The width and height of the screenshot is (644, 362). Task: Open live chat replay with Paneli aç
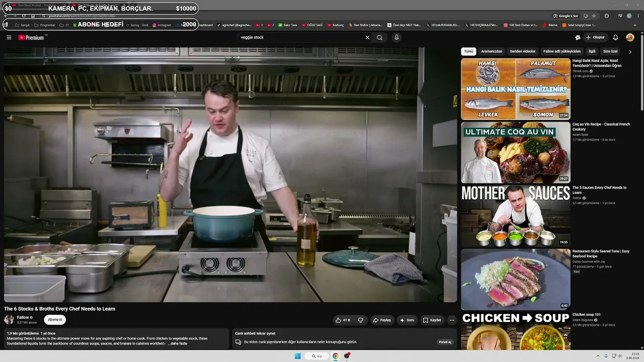pyautogui.click(x=445, y=342)
